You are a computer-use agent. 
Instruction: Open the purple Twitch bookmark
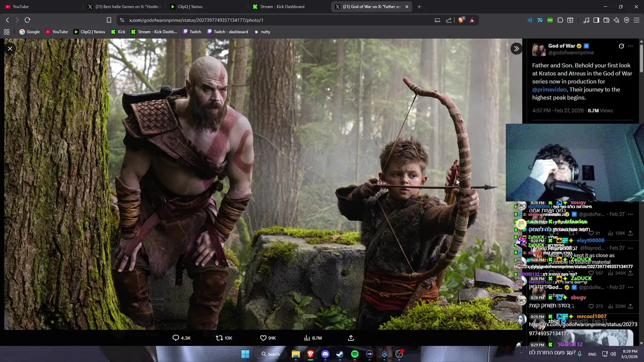click(x=192, y=32)
